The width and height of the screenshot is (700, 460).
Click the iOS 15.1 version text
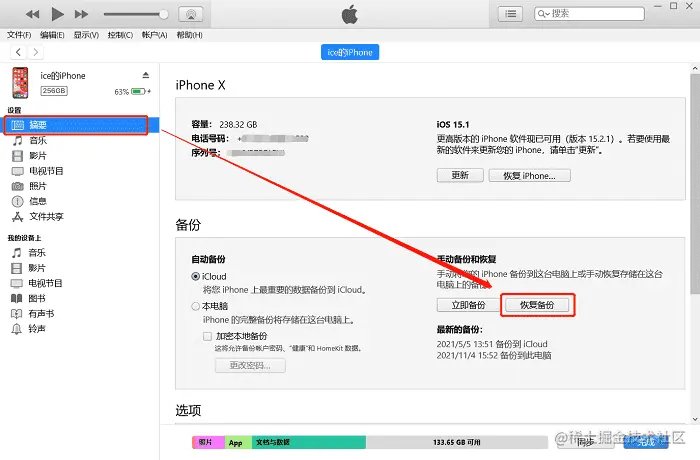tap(453, 125)
